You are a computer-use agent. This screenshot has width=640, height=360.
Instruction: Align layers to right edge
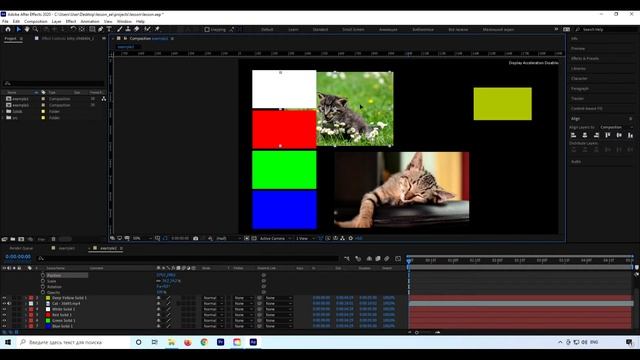[x=596, y=135]
